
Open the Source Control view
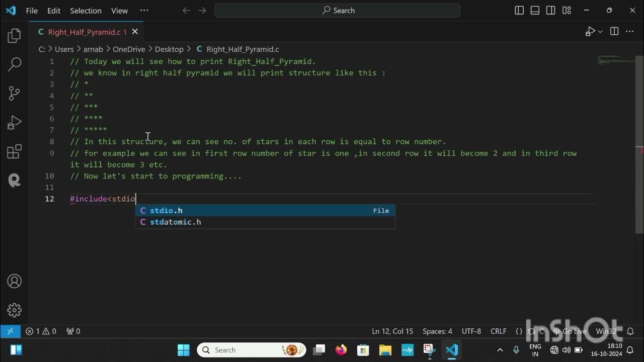click(x=15, y=93)
